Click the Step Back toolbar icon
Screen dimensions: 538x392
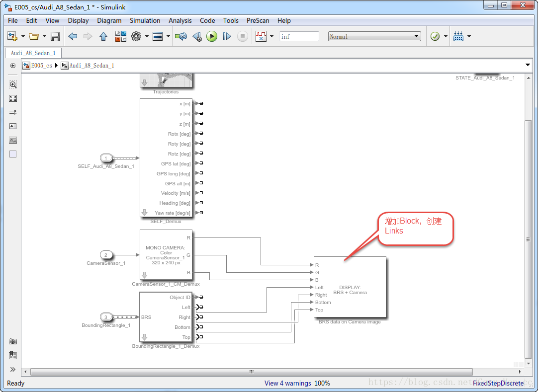click(x=197, y=36)
